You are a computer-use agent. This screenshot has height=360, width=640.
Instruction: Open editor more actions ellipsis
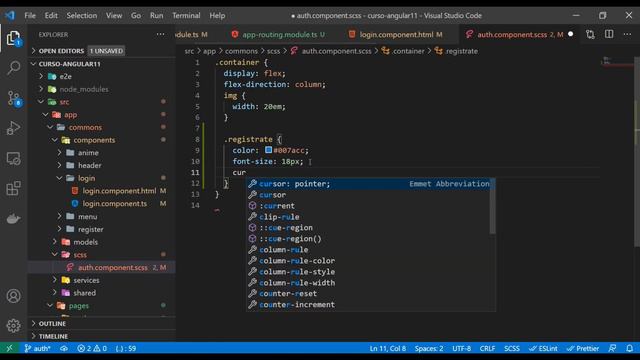[x=627, y=35]
